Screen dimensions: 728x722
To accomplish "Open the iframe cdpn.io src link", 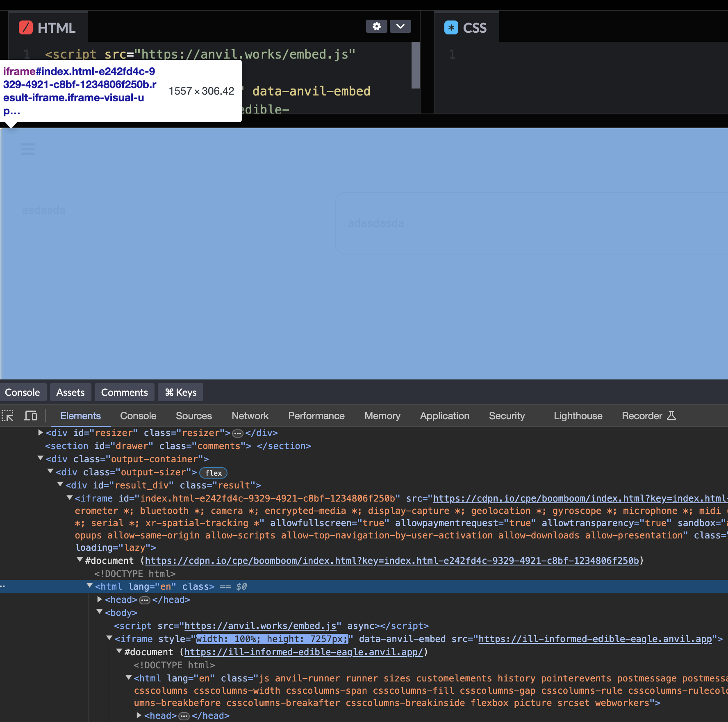I will tap(580, 498).
